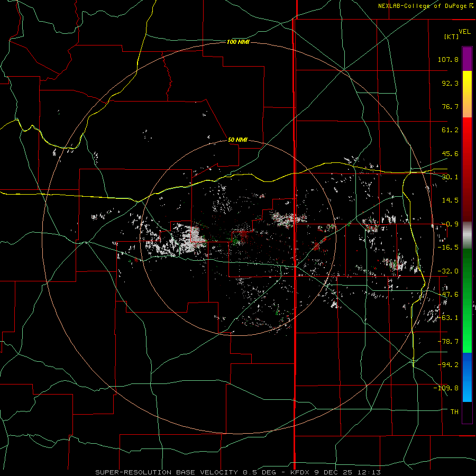
Task: Click the 107.8 velocity scale value
Action: coord(448,59)
